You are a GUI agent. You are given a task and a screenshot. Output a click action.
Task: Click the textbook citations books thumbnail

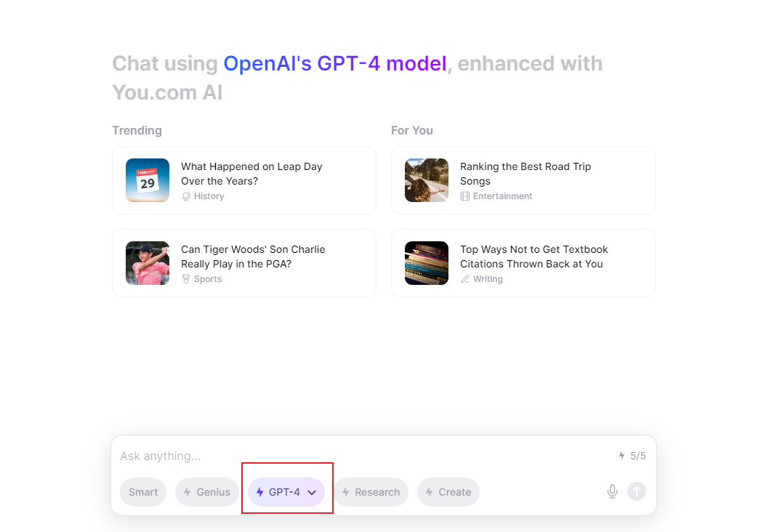pyautogui.click(x=427, y=263)
